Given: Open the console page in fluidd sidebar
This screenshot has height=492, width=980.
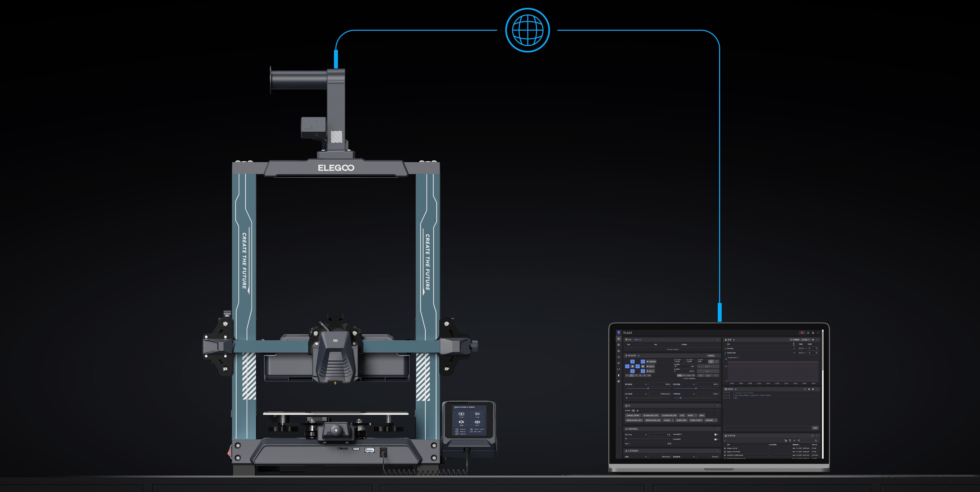Looking at the screenshot, I should 619,345.
